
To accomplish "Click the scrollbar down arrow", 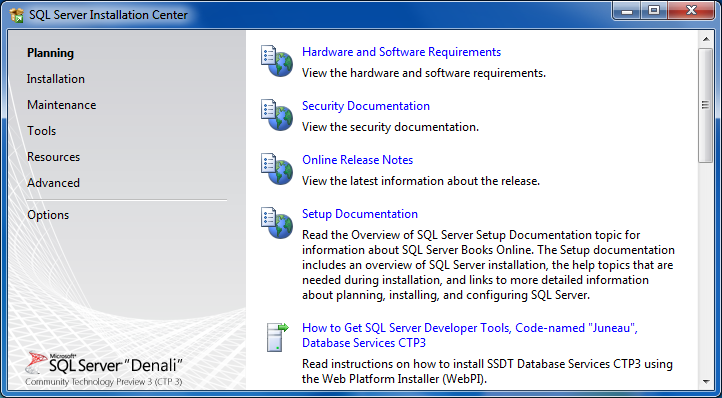I will point(705,381).
